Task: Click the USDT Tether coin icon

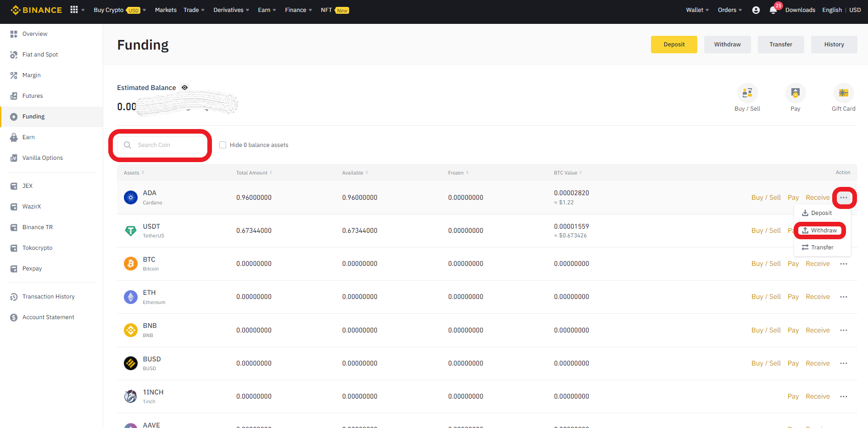Action: (131, 231)
